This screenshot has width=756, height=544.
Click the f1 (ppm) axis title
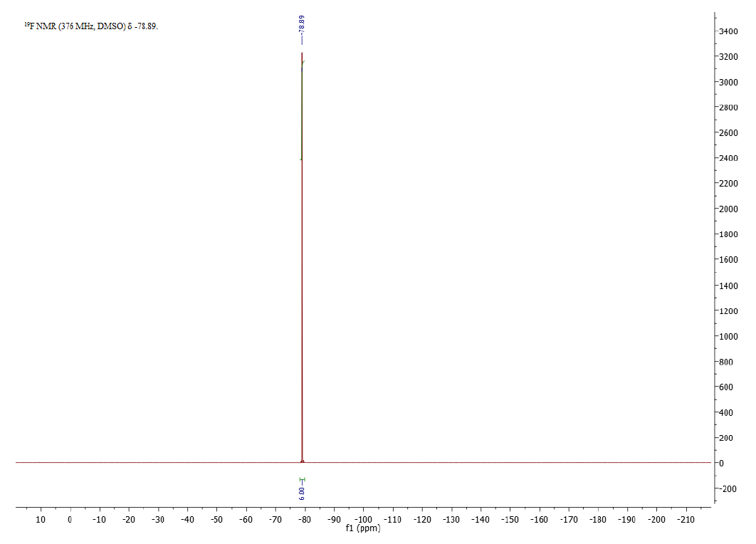(x=363, y=529)
